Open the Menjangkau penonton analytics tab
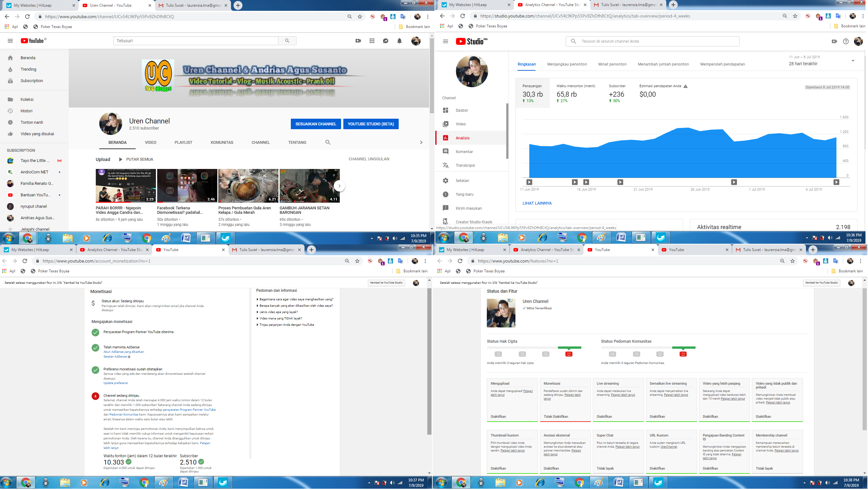The height and width of the screenshot is (490, 868). pos(567,64)
